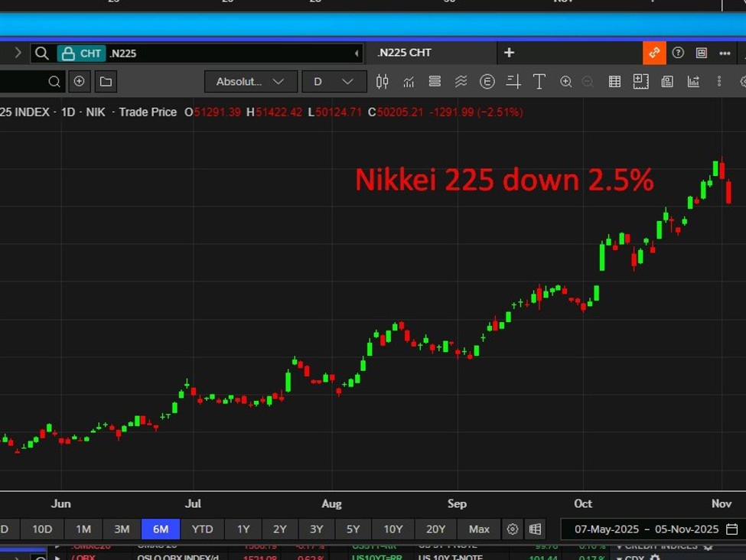Screen dimensions: 746x560
Task: Open the three-dot more options menu
Action: (x=725, y=53)
